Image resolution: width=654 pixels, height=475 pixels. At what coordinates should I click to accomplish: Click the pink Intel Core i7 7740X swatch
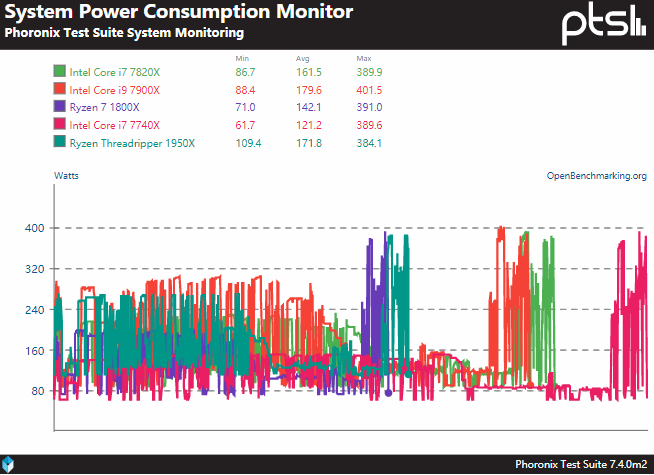click(60, 124)
